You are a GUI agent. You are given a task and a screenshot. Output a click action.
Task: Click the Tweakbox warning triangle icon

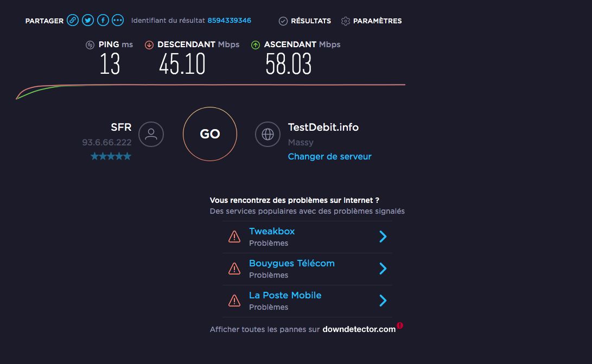tap(234, 237)
